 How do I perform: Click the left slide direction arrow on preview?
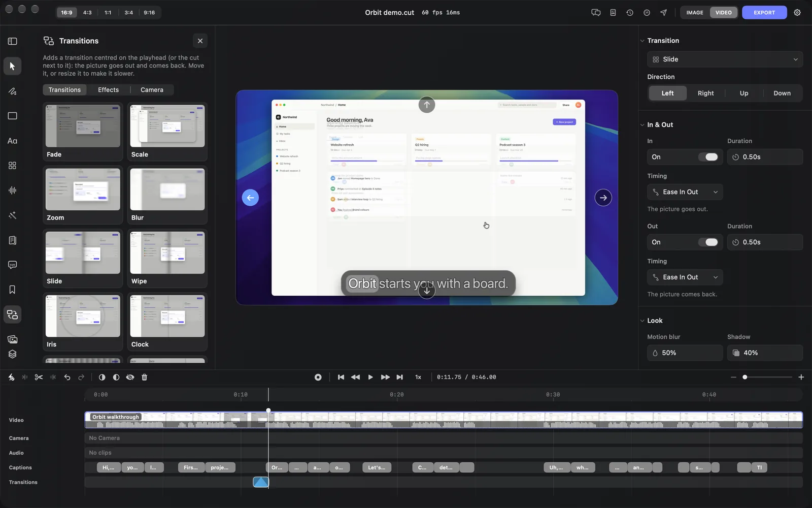pos(250,198)
